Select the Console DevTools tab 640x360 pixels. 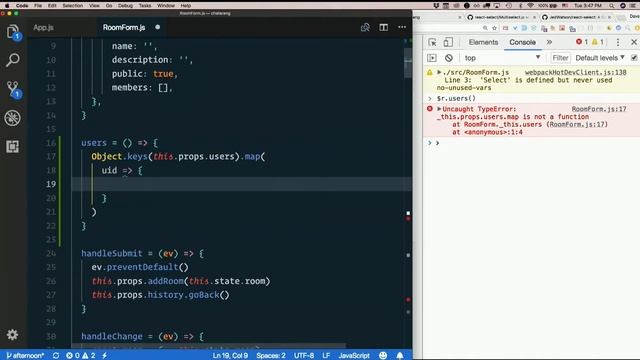(x=522, y=42)
